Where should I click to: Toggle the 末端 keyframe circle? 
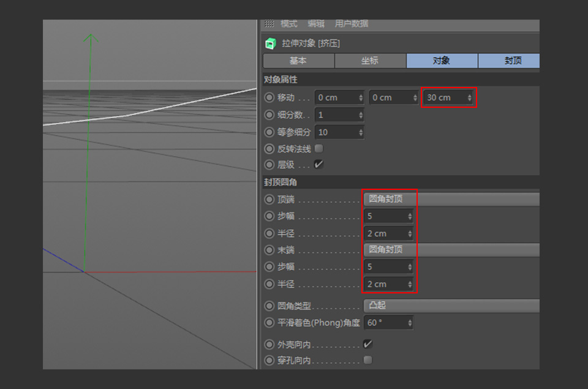269,250
